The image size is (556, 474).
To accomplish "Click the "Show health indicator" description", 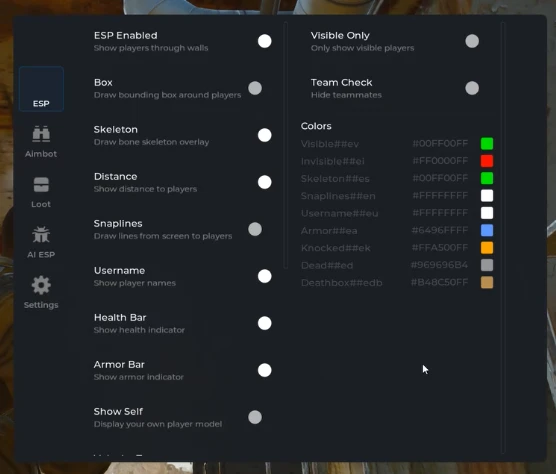I will point(139,330).
